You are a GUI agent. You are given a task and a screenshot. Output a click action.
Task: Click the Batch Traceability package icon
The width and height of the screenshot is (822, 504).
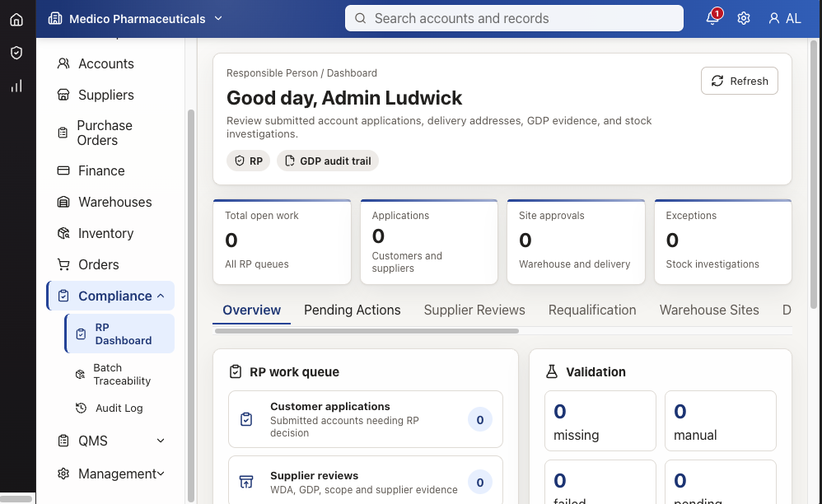tap(80, 374)
